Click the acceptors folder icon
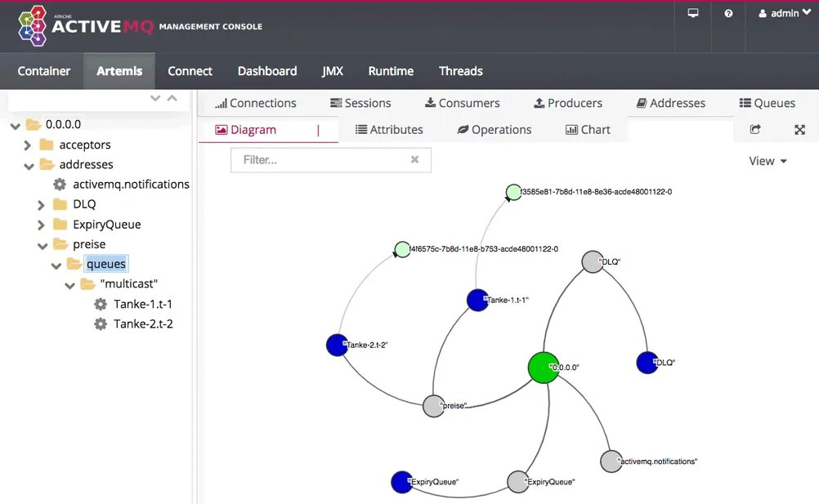Viewport: 819px width, 504px height. (x=47, y=144)
